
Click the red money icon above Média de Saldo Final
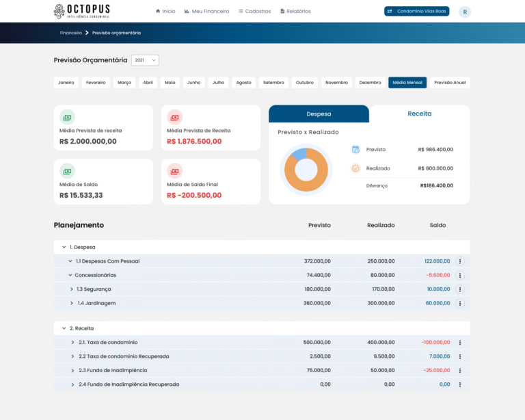tap(174, 171)
